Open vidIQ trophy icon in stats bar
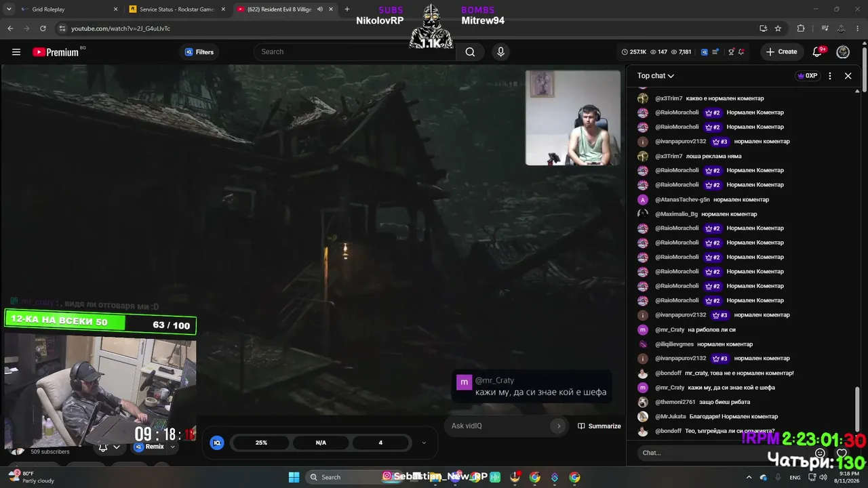Screen dimensions: 868x488 click(x=731, y=52)
